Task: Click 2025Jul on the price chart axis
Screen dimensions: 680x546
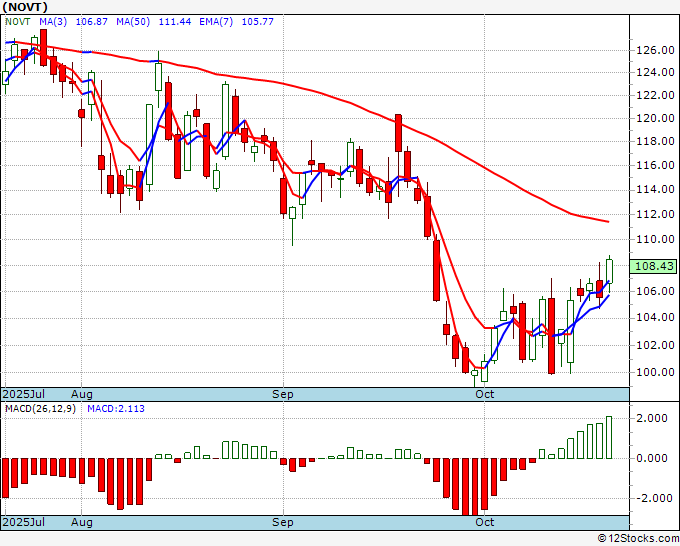Action: point(24,394)
